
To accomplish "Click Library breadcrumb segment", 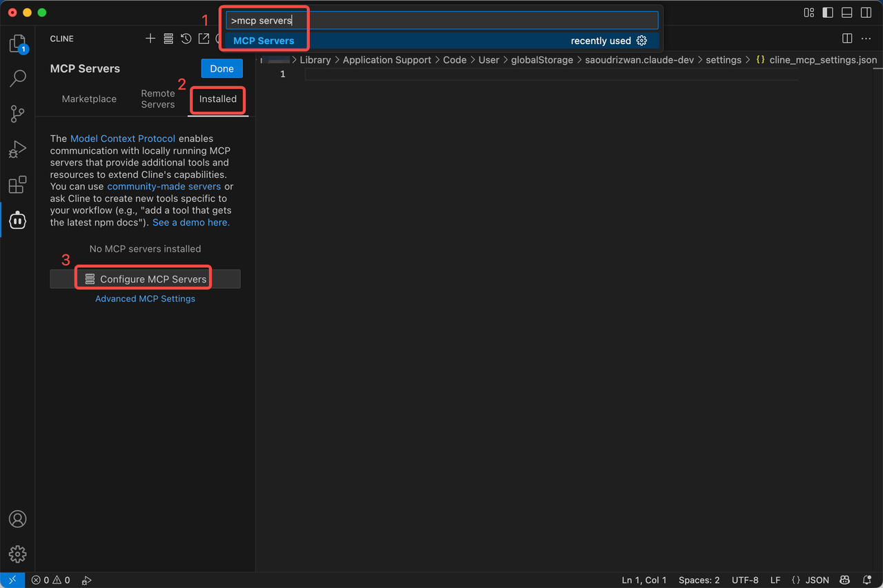I will click(315, 60).
